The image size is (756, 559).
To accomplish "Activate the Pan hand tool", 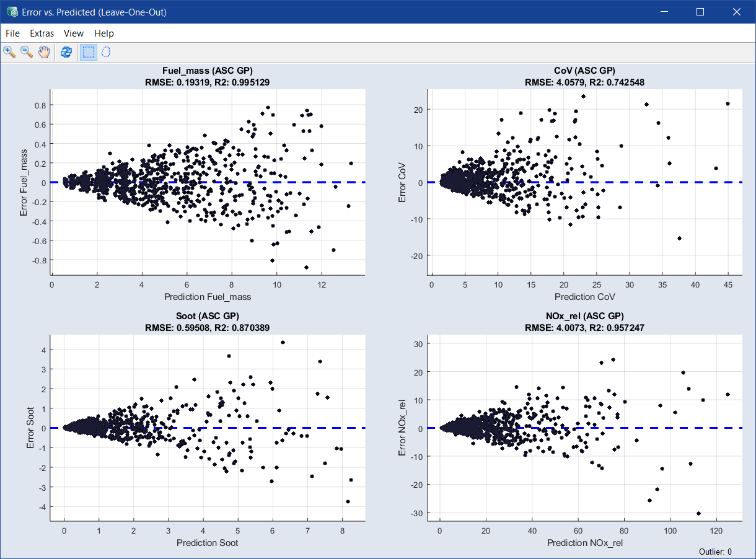I will coord(43,52).
